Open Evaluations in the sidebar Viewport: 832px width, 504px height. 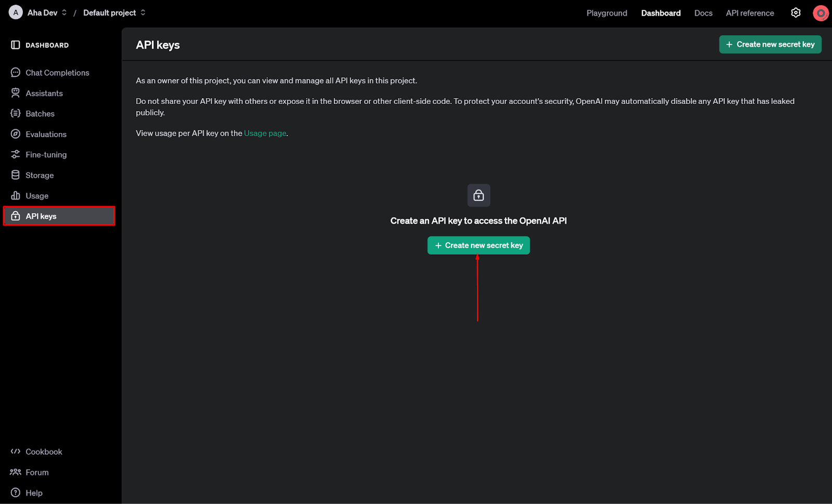point(46,134)
